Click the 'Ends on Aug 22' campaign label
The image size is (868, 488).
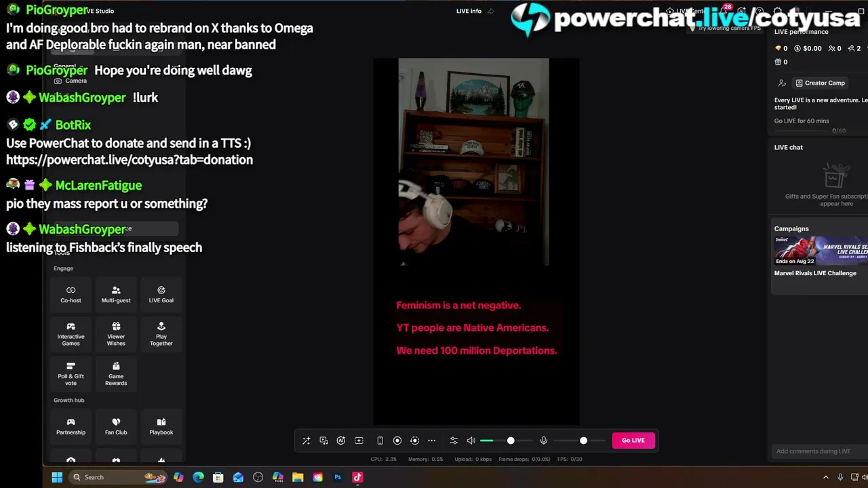(x=795, y=261)
